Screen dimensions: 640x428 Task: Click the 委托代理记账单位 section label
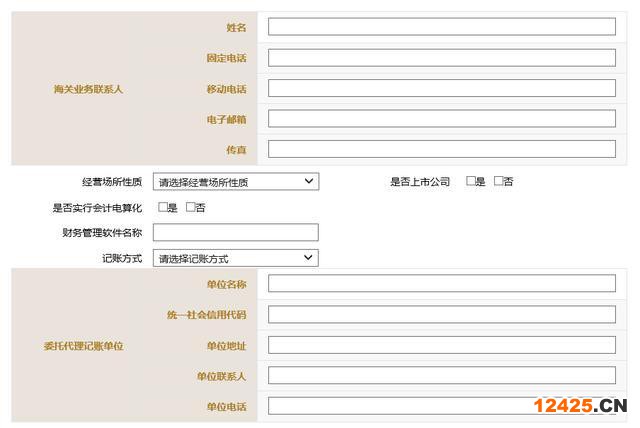click(x=88, y=346)
